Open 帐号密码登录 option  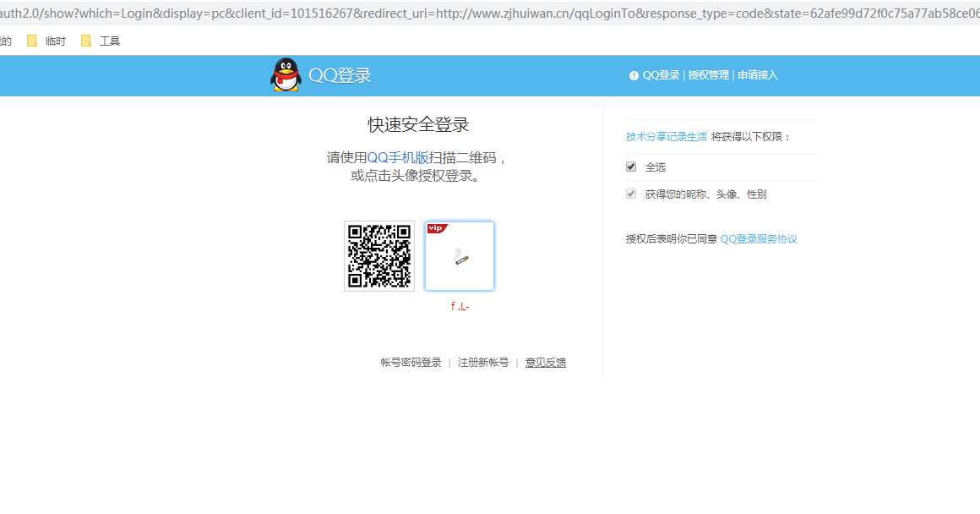pyautogui.click(x=411, y=363)
